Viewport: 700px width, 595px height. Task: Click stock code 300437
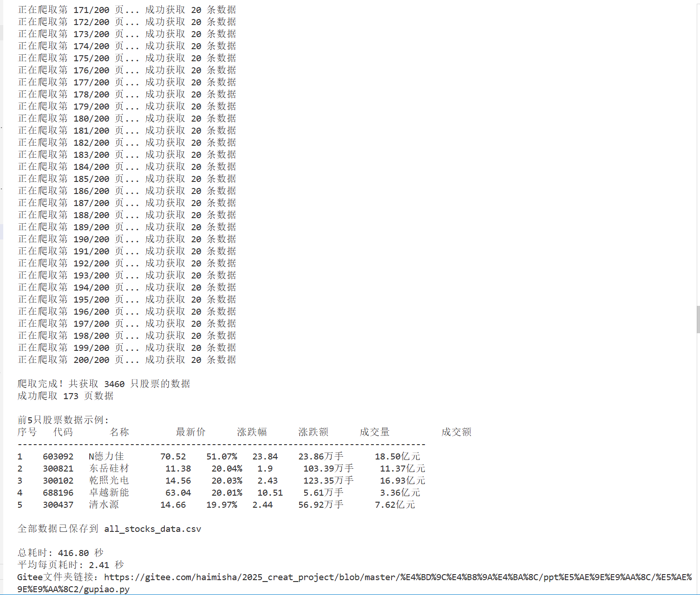pyautogui.click(x=58, y=505)
